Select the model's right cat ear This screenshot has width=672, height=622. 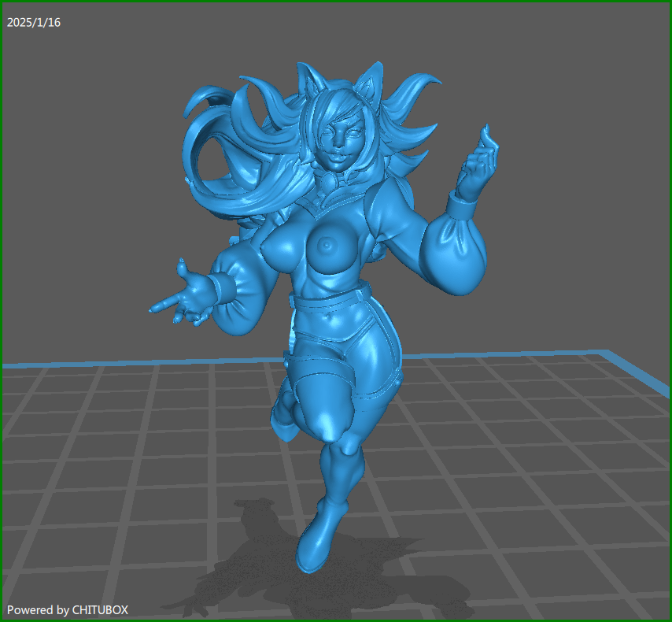click(366, 84)
